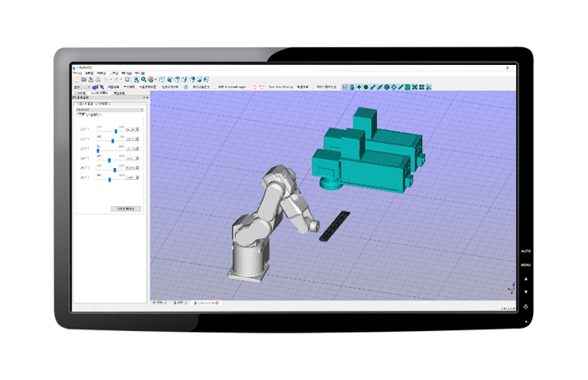Click the Zoom-to-fit magnifier icon

tap(137, 79)
